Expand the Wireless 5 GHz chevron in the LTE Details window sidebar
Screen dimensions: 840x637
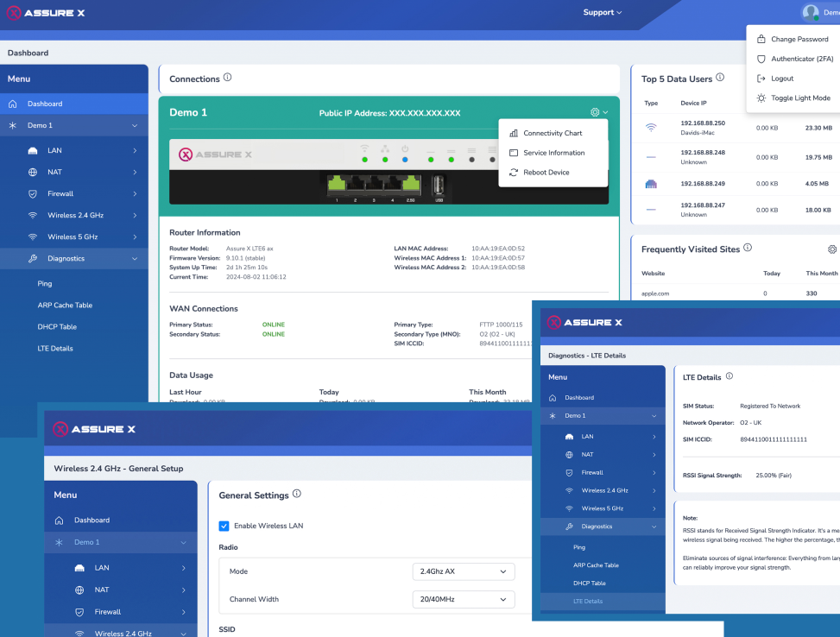click(654, 508)
